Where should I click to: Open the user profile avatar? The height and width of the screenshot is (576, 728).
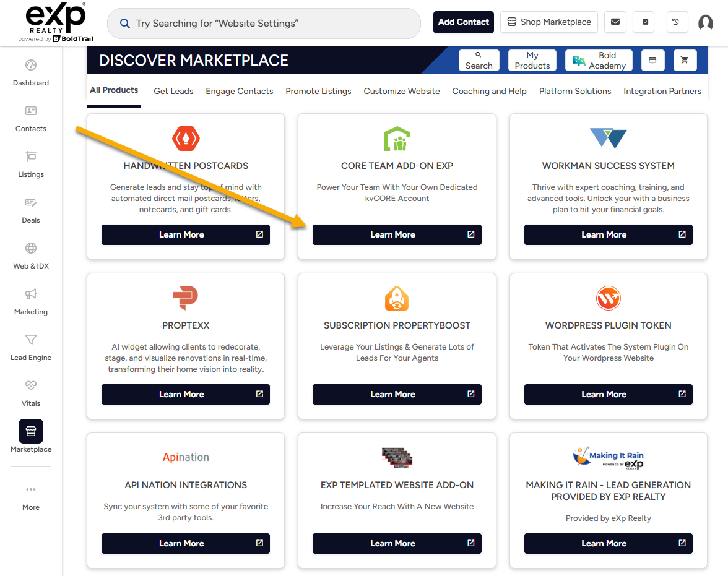(706, 22)
